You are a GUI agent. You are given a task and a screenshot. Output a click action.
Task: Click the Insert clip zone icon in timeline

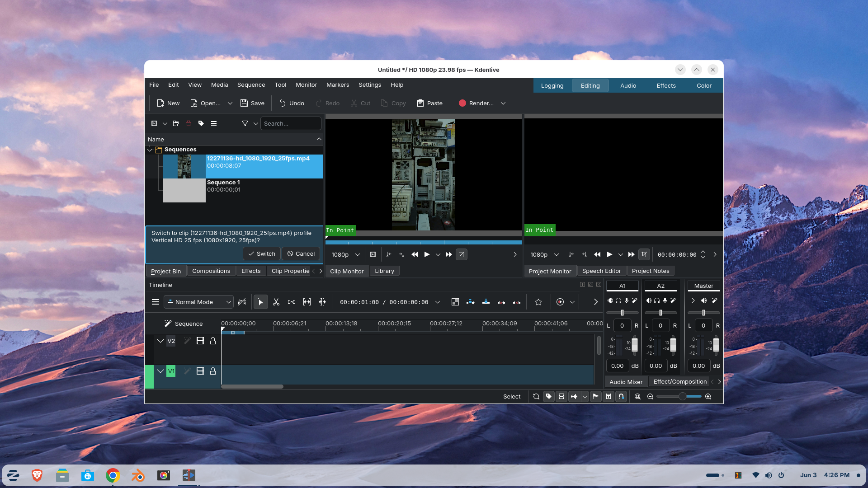471,302
